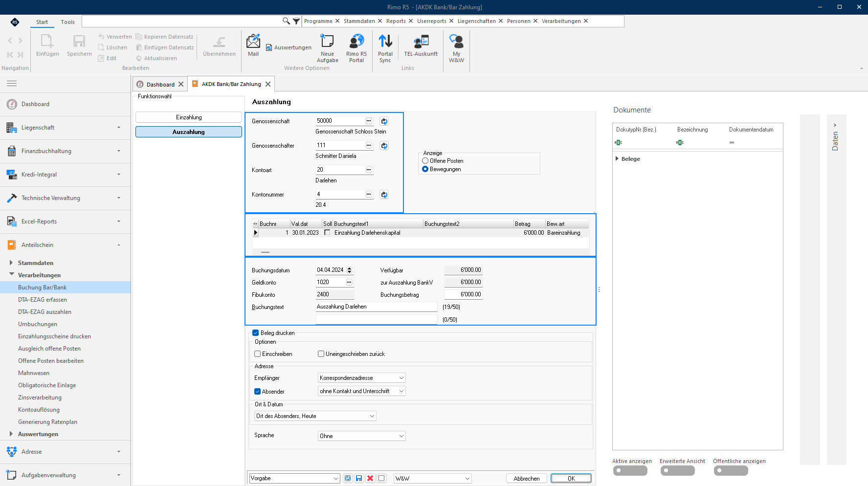Click reload icon next to Genossenschafter
868x486 pixels.
pyautogui.click(x=384, y=146)
